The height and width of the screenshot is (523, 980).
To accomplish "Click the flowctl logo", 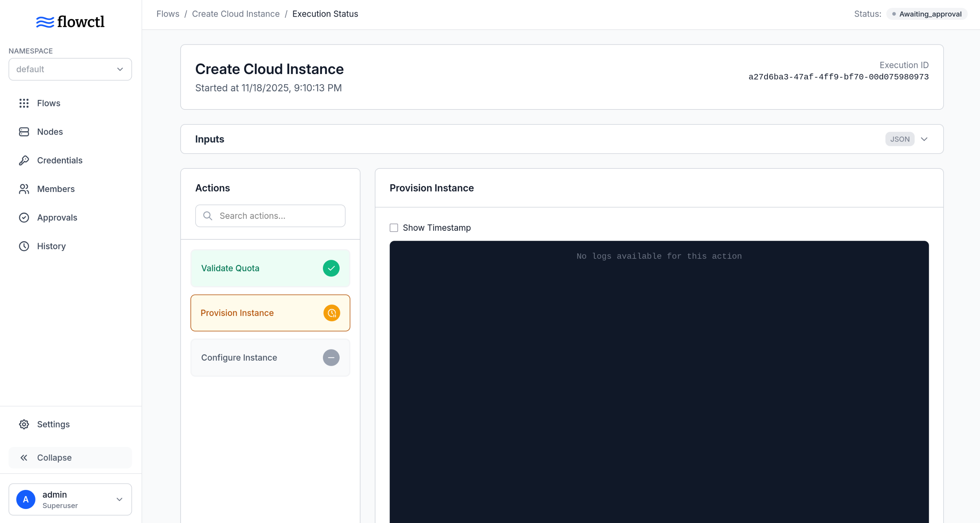I will (x=70, y=22).
